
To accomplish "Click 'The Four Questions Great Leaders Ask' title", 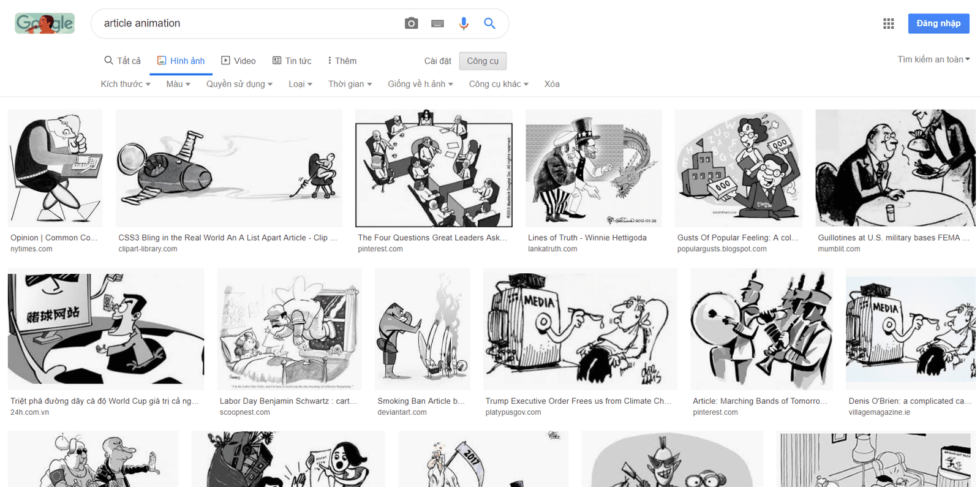I will 432,238.
